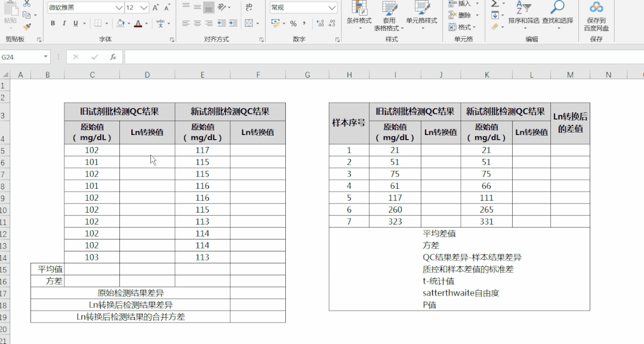
Task: Click the Increase Indent icon
Action: tap(234, 23)
